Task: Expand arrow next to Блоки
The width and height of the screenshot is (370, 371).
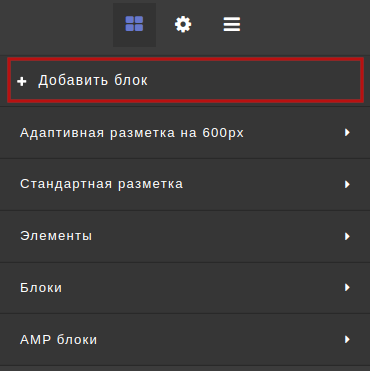Action: click(347, 287)
